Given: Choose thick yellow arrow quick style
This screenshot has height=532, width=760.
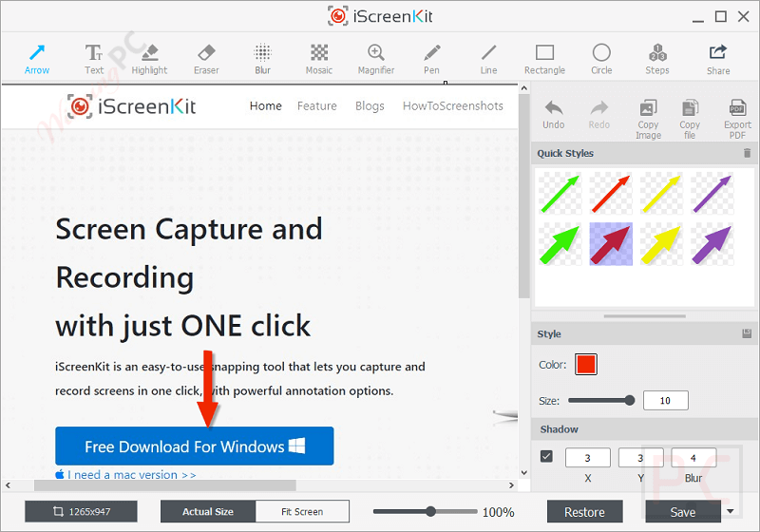Looking at the screenshot, I should (661, 244).
